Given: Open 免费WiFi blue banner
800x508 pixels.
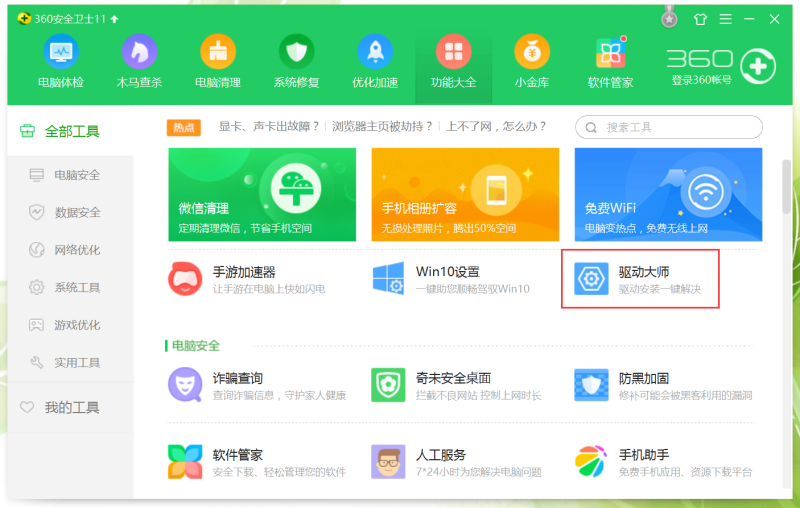Looking at the screenshot, I should (668, 194).
